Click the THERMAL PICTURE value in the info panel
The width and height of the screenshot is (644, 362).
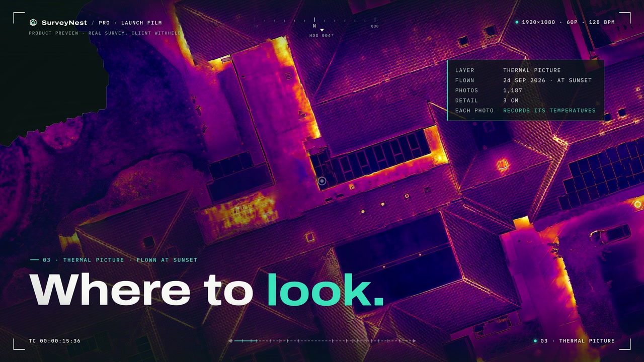click(532, 70)
